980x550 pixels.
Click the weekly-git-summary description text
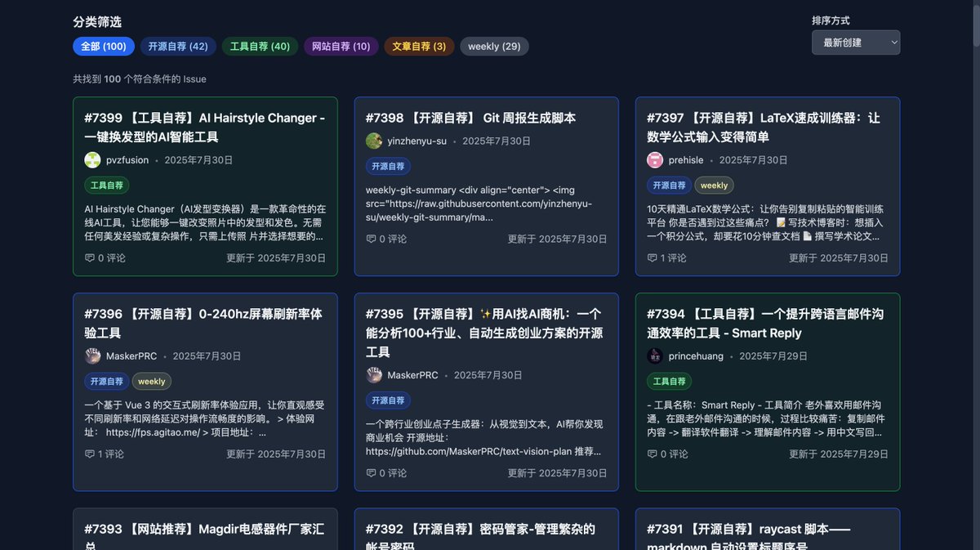click(480, 203)
